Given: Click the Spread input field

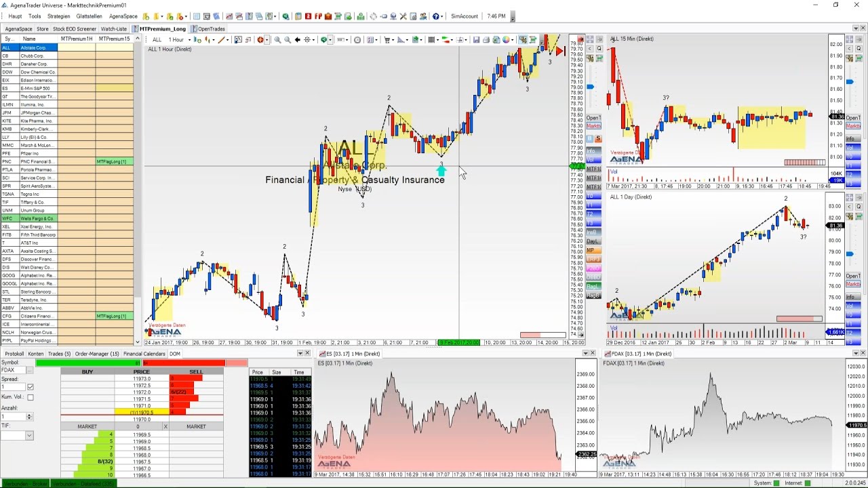Looking at the screenshot, I should click(12, 387).
